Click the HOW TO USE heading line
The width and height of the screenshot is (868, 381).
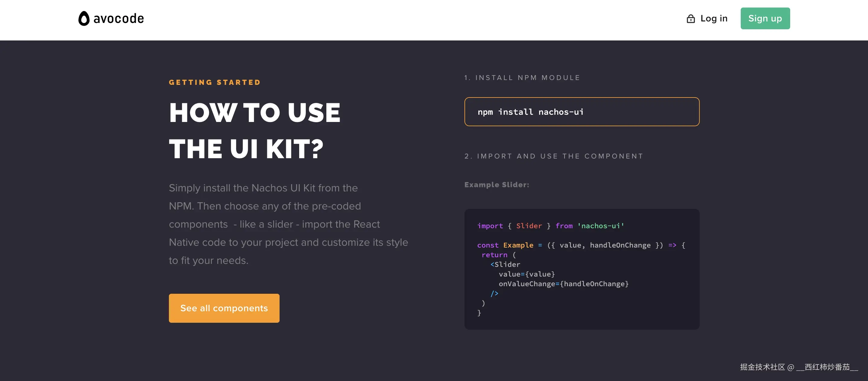click(255, 112)
